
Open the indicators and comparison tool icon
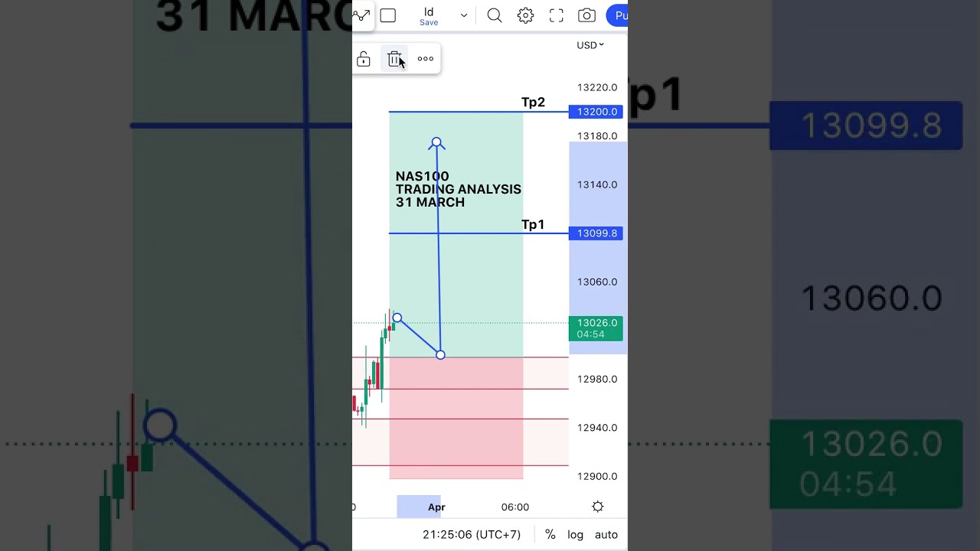click(361, 15)
